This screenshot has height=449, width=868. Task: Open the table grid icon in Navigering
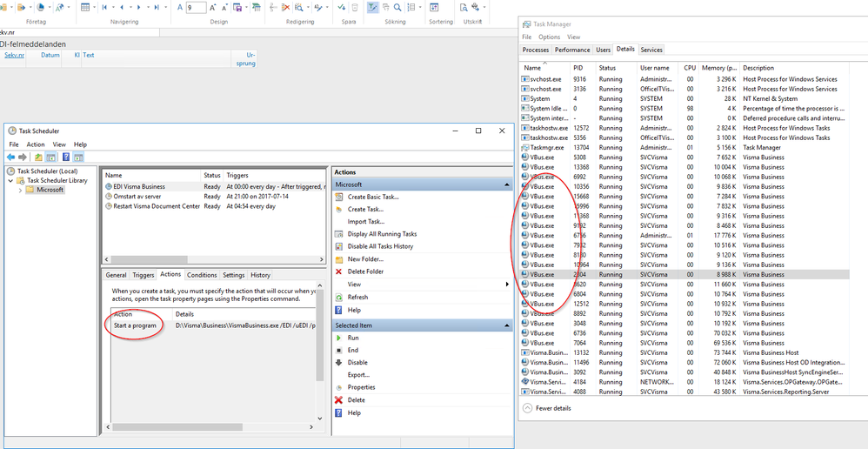pos(85,7)
